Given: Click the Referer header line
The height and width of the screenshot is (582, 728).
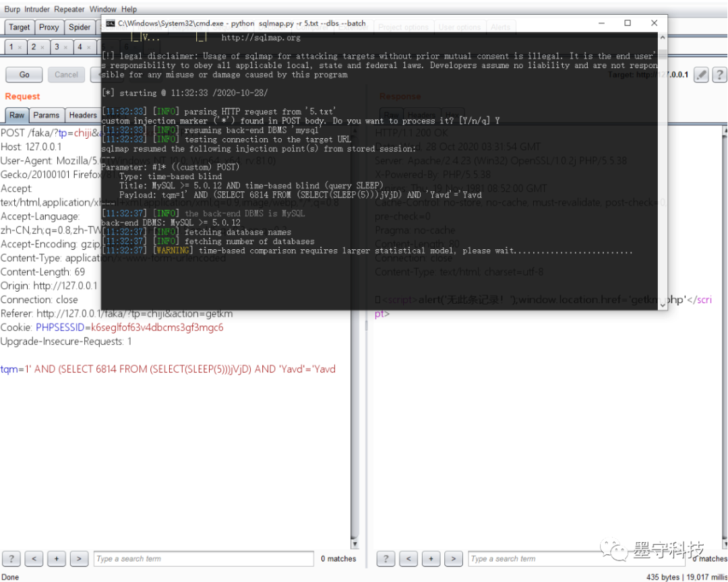Looking at the screenshot, I should (x=117, y=314).
